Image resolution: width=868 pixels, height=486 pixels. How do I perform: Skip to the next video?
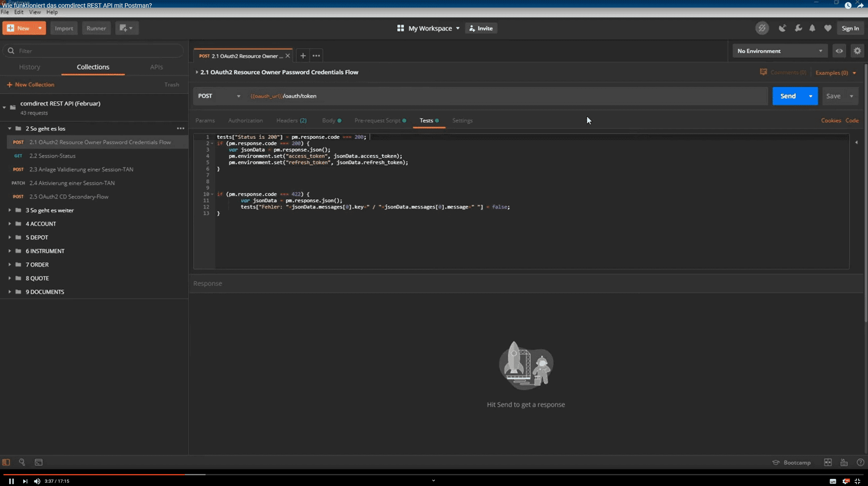point(25,481)
